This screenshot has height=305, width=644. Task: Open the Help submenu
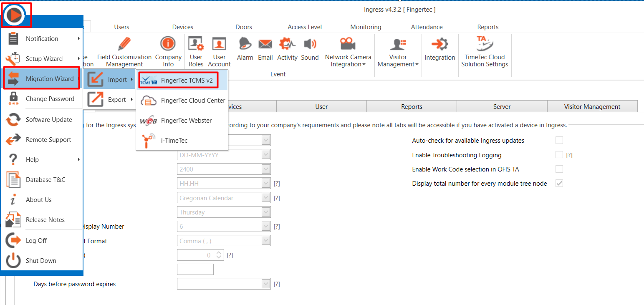42,160
